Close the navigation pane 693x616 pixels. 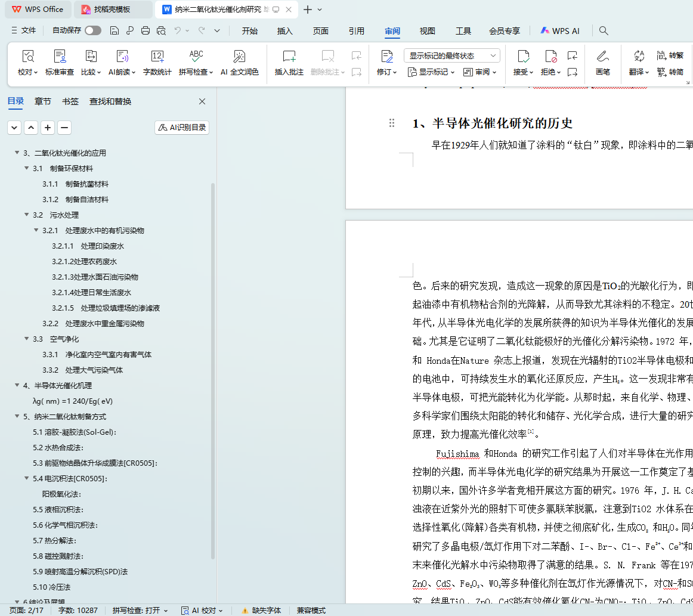click(202, 101)
